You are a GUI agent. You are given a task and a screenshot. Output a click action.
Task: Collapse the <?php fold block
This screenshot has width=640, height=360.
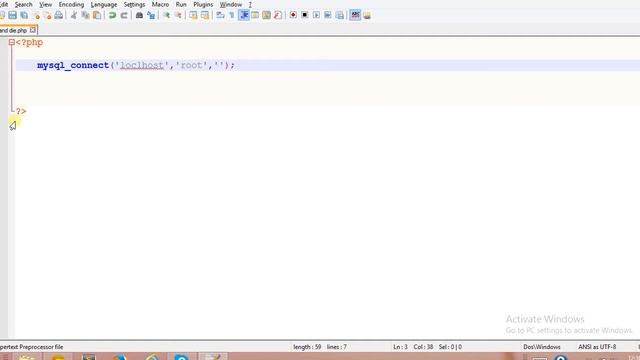tap(11, 42)
